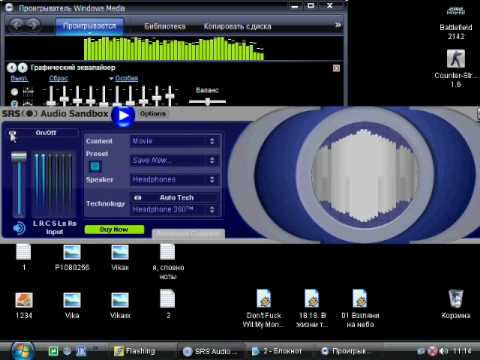The height and width of the screenshot is (360, 480).
Task: Click the L R C S Ls Rs input meters
Action: coord(54,185)
